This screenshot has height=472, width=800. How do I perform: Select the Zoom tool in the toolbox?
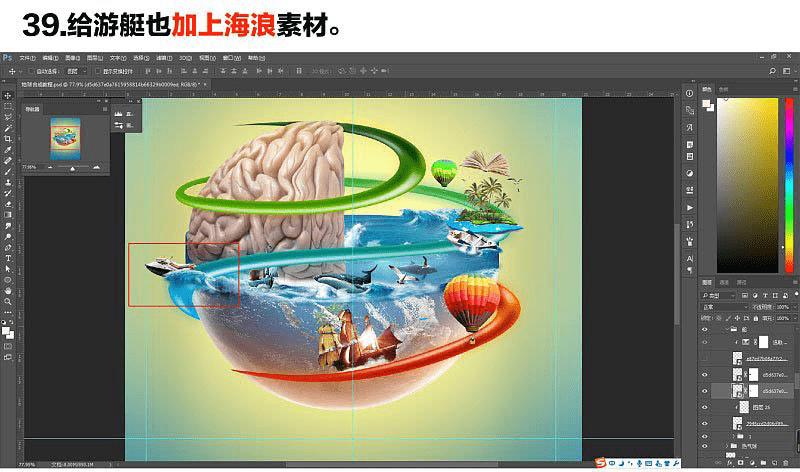pyautogui.click(x=8, y=302)
